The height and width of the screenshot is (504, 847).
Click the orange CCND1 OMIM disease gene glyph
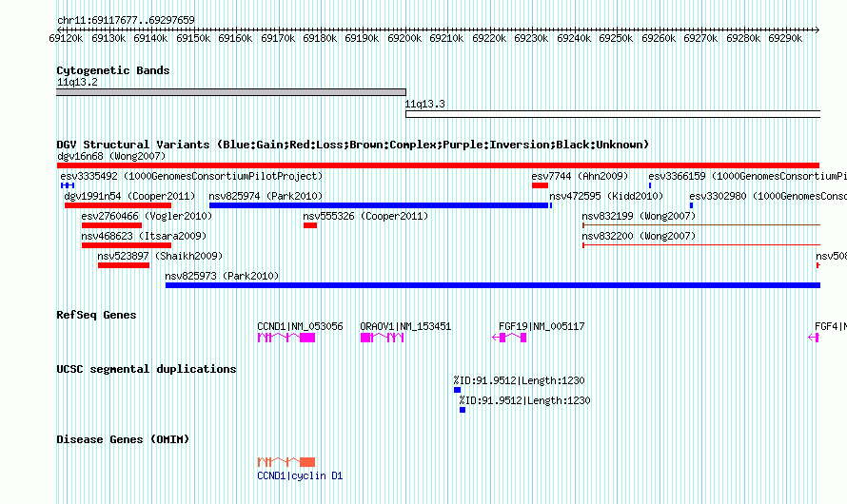tap(286, 462)
